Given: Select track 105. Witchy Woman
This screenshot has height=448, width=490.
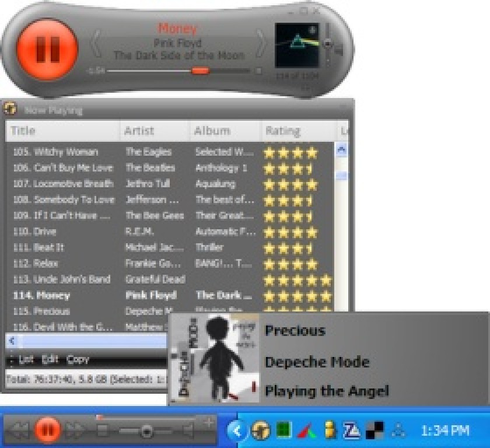Looking at the screenshot, I should (x=55, y=152).
